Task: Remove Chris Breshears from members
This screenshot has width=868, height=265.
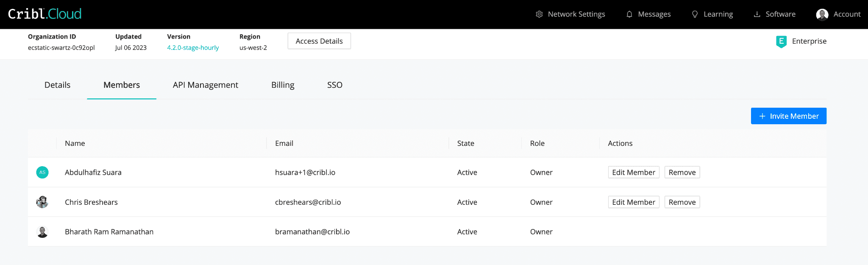Action: 682,202
